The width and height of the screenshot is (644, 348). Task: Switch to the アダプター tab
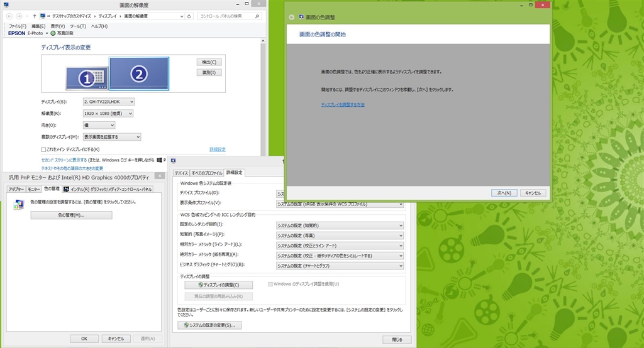[x=16, y=189]
